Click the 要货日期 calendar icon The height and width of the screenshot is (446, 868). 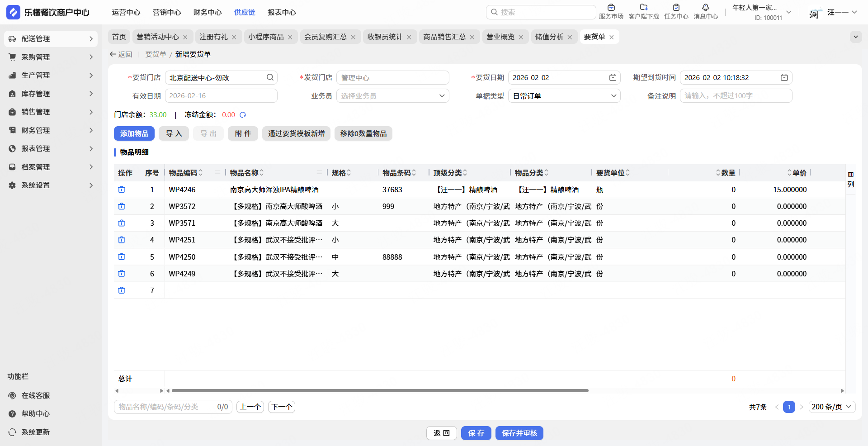pyautogui.click(x=613, y=78)
